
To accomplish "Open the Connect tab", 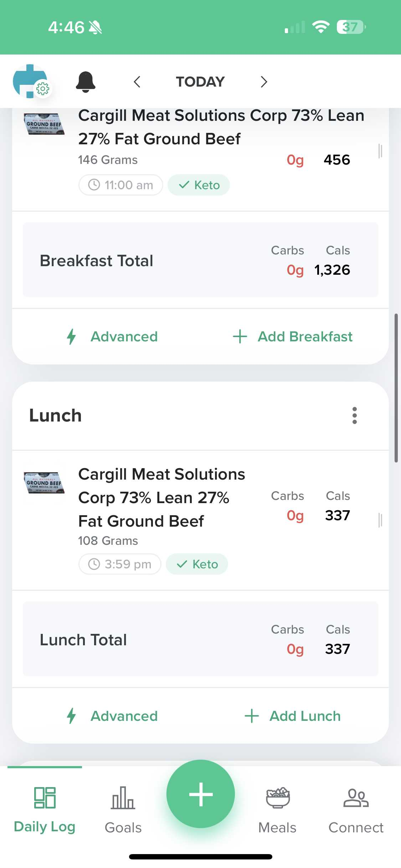I will 356,809.
